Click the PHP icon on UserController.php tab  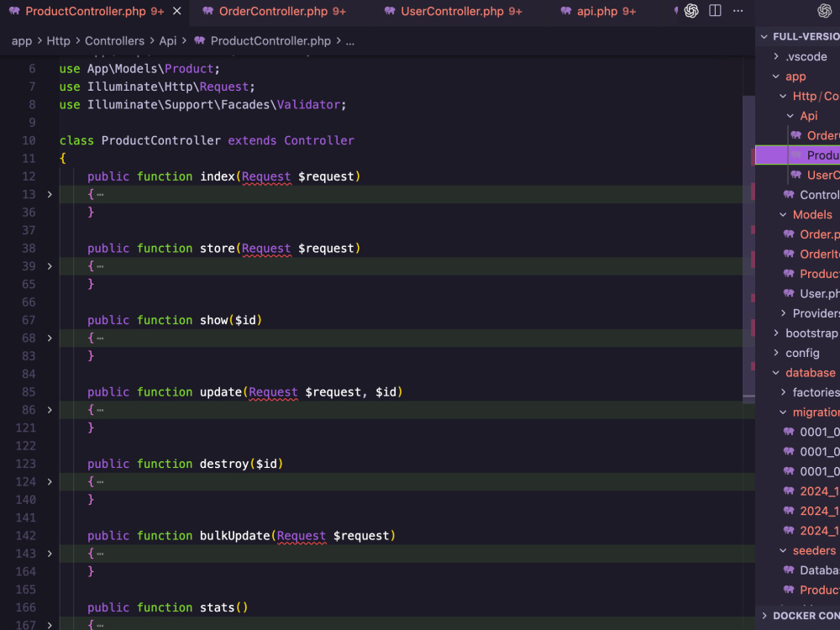(390, 11)
